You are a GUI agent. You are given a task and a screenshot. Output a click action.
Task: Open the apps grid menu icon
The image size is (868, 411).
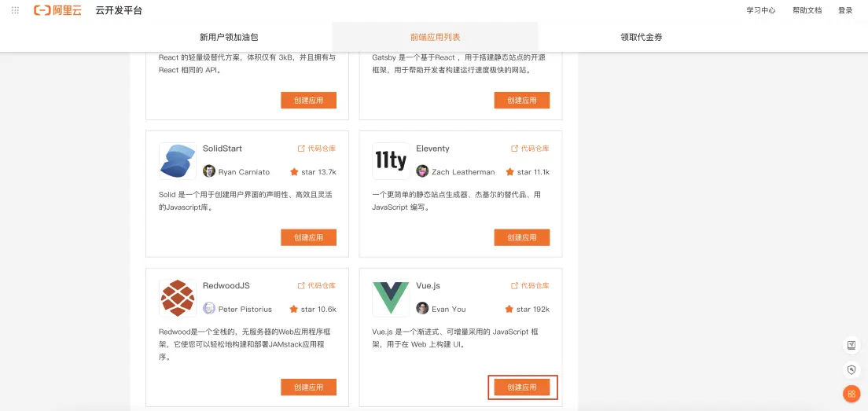(15, 10)
